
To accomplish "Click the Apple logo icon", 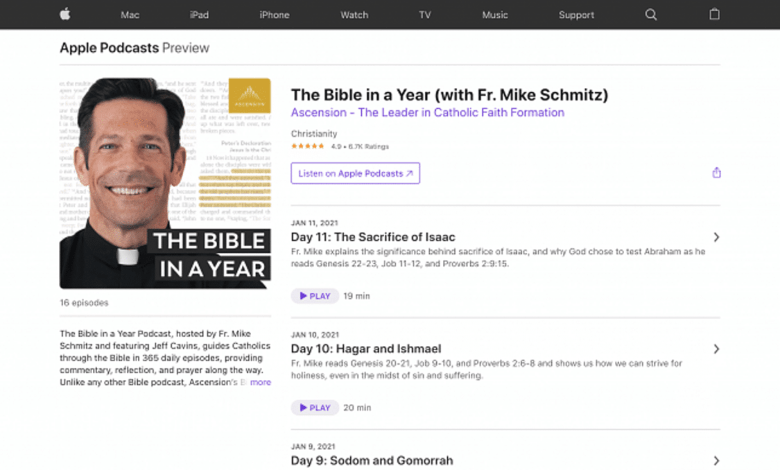I will click(65, 14).
